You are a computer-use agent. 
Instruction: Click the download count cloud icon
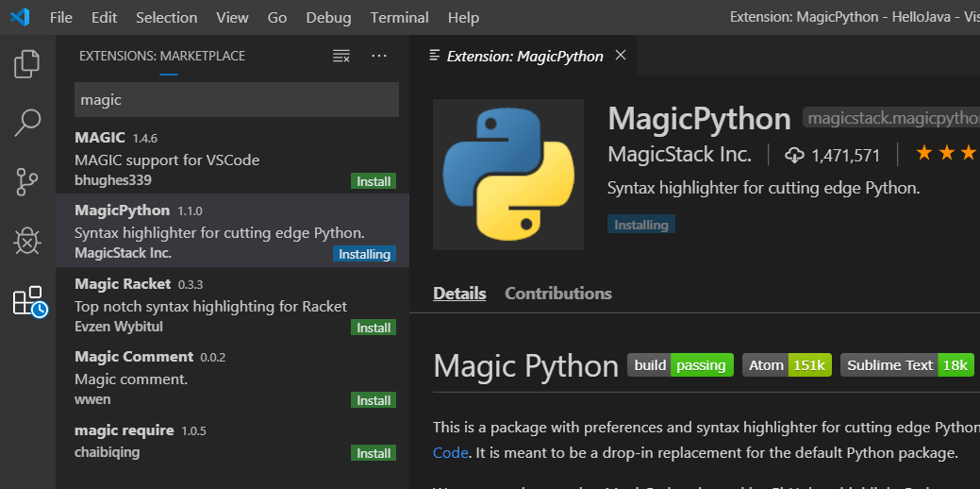click(794, 155)
